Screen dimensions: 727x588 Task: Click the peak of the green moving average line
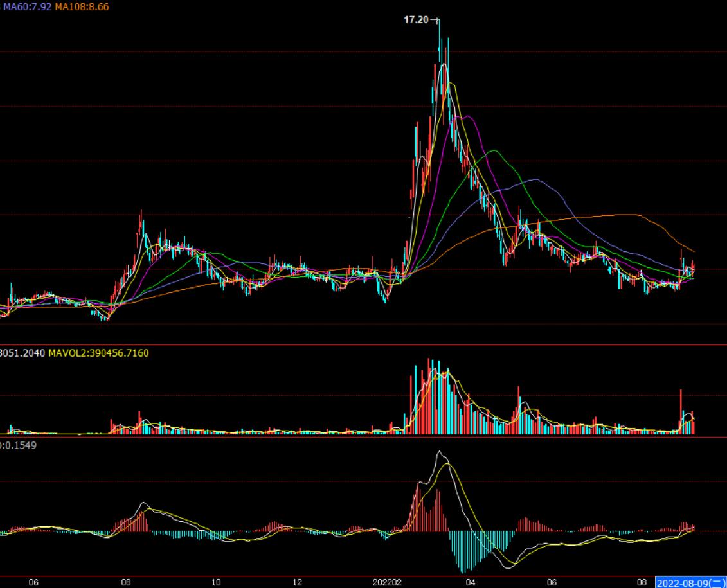tap(494, 150)
